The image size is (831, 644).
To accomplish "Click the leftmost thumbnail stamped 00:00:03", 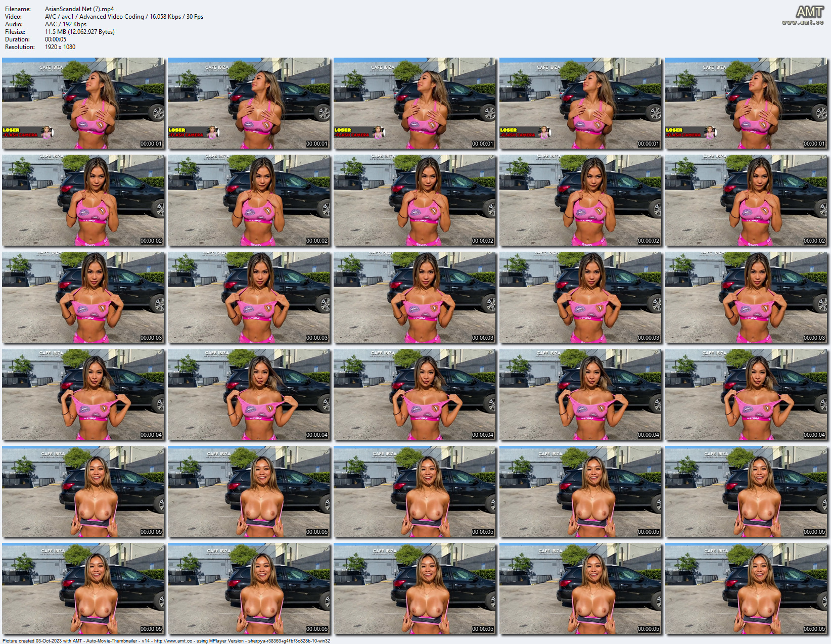I will coord(83,297).
